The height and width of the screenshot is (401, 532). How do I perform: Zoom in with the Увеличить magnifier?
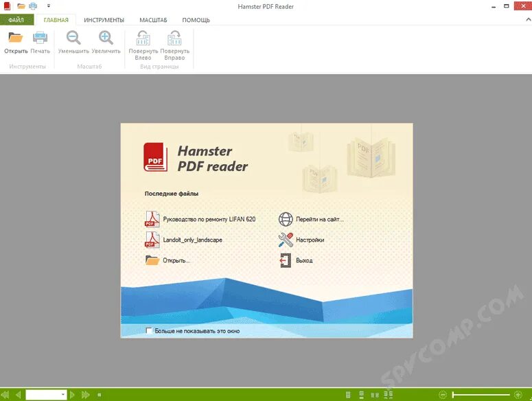[106, 42]
